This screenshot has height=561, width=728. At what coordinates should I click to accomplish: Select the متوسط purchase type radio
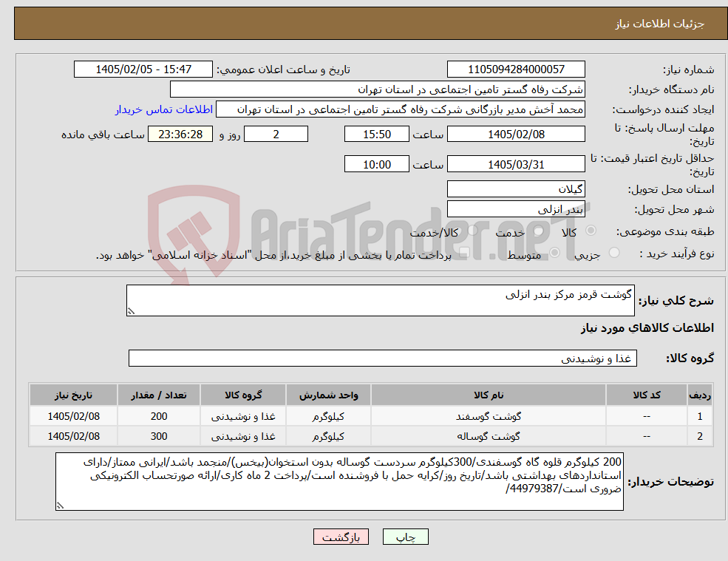(x=554, y=253)
